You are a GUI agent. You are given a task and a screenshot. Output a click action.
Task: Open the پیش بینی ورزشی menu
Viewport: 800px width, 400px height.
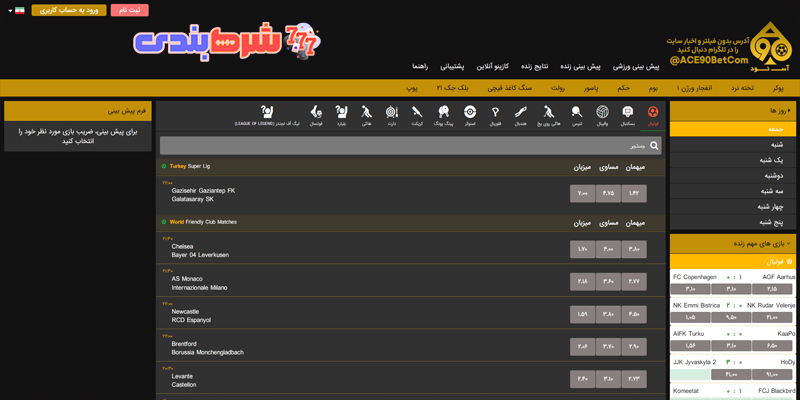636,67
